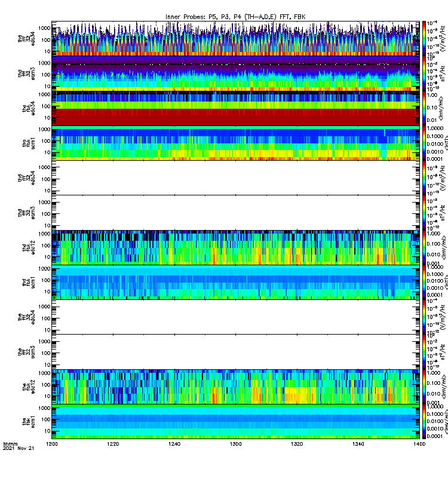The height and width of the screenshot is (478, 448).
Task: Click the 'tha fbk scm1' axis label
Action: coord(29,143)
